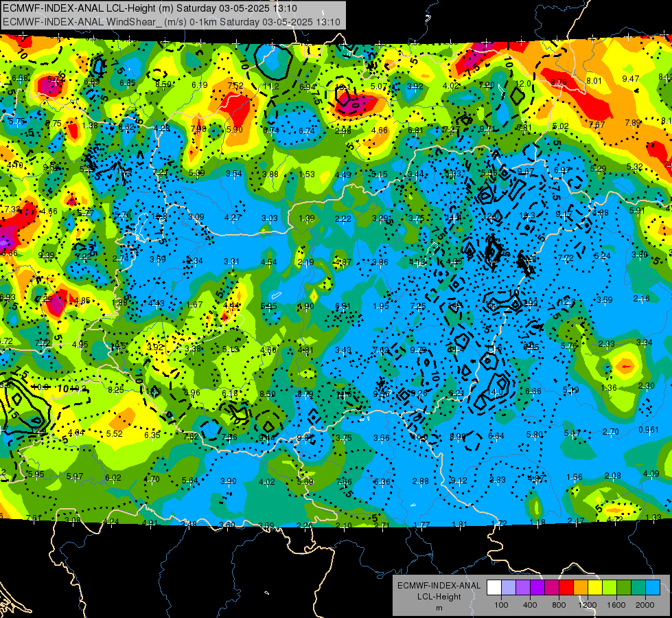This screenshot has width=672, height=618.
Task: Click the wind shear value 2.70
Action: (x=610, y=432)
